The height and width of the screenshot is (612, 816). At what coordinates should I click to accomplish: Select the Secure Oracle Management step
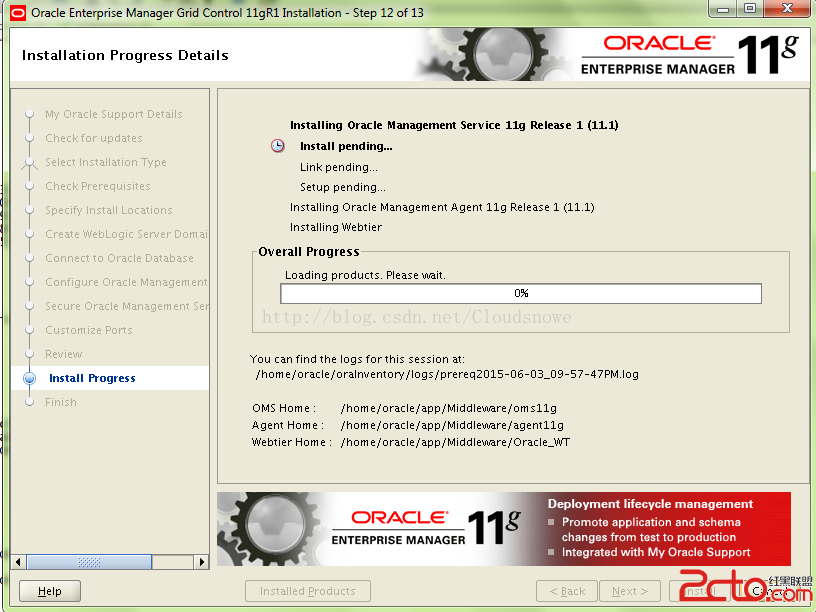click(126, 305)
